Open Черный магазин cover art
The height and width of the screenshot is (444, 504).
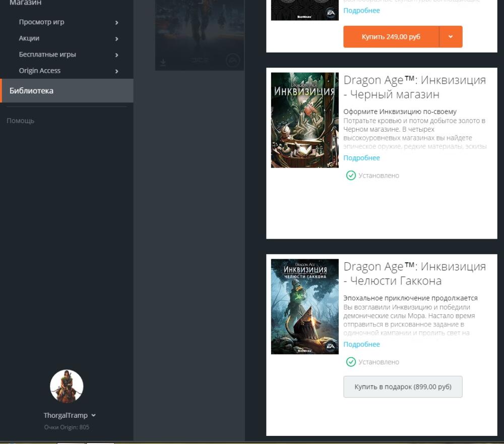click(305, 120)
